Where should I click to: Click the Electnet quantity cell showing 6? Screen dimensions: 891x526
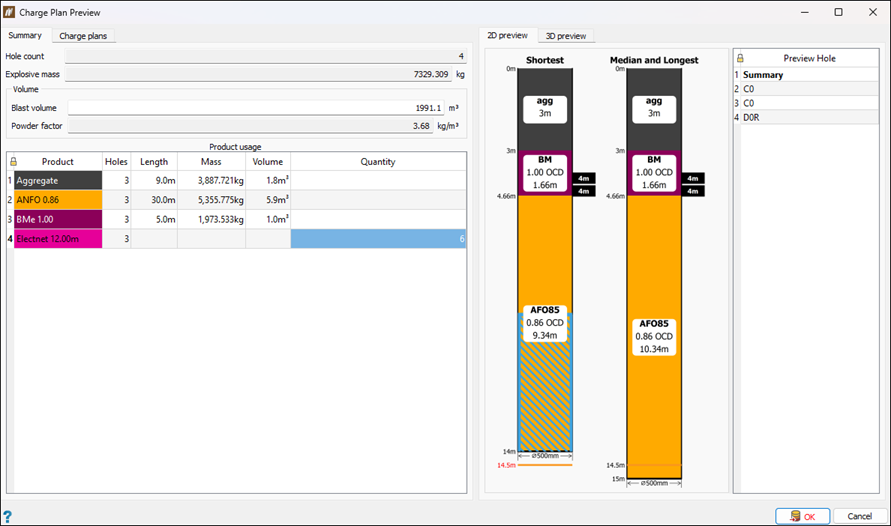377,239
